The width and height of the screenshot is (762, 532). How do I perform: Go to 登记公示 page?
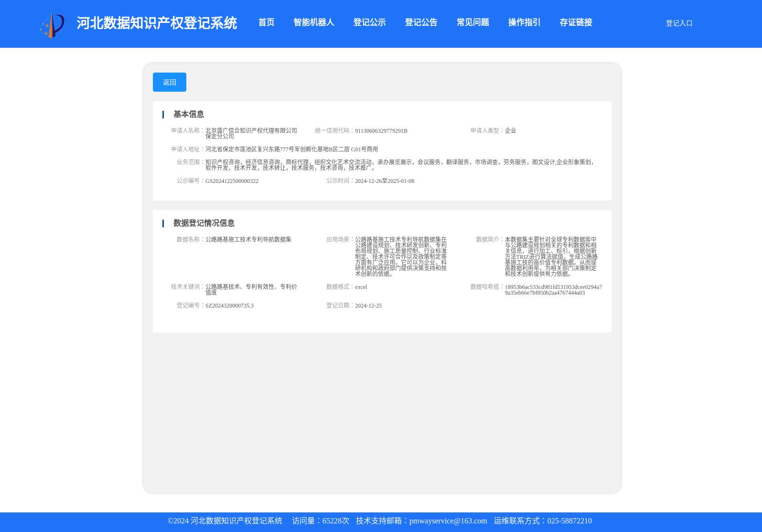point(369,22)
